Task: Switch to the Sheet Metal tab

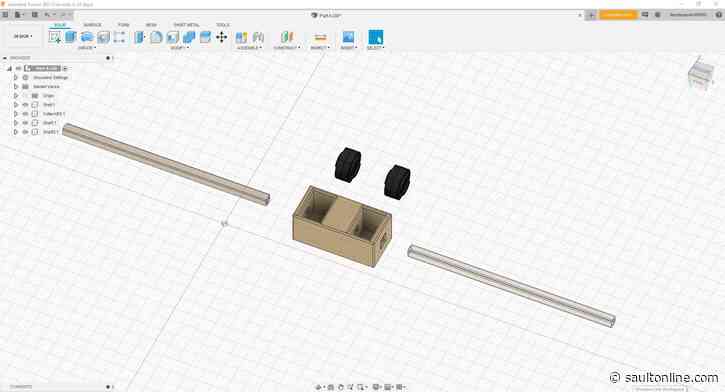Action: pyautogui.click(x=186, y=25)
